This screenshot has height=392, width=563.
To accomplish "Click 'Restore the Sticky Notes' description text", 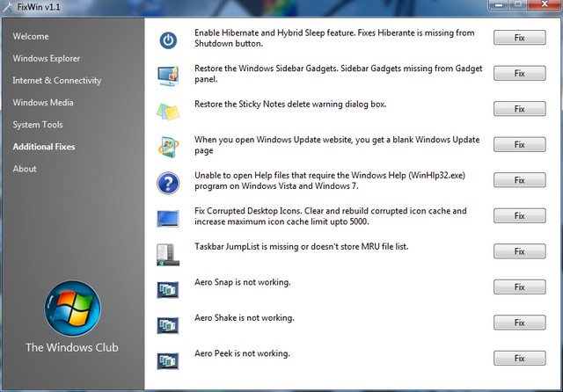I will pyautogui.click(x=290, y=105).
